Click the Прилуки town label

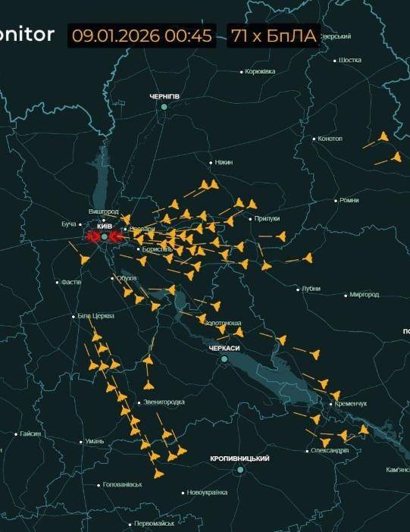click(267, 219)
